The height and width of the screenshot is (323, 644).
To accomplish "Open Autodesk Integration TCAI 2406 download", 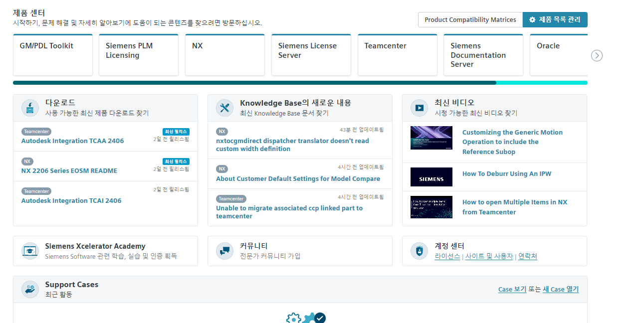I will (71, 201).
